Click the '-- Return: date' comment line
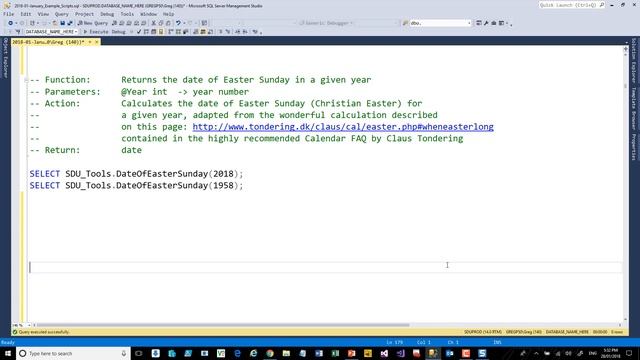The width and height of the screenshot is (640, 360). (86, 150)
